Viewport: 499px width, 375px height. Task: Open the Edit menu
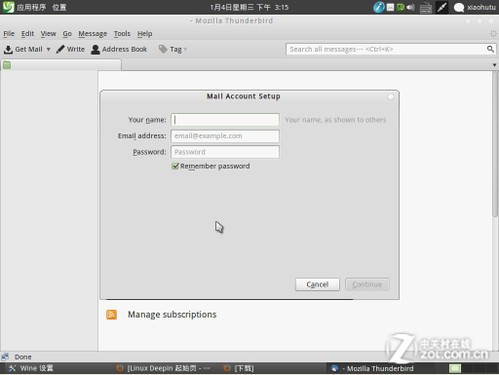28,34
